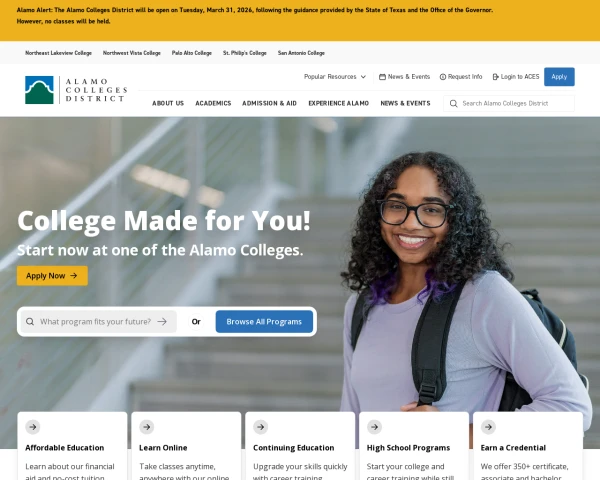Click the arrow icon on High School Programs card

(x=374, y=427)
